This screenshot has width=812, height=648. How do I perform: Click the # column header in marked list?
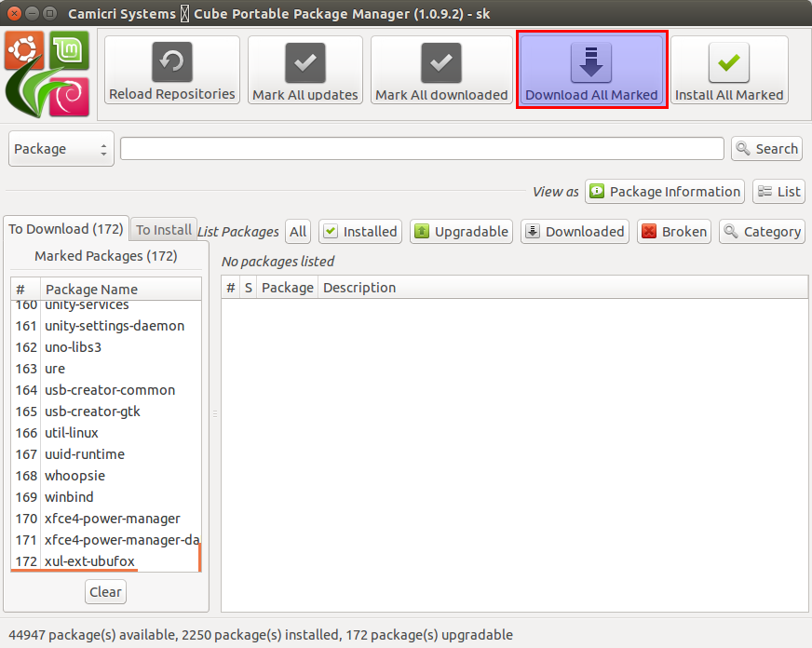coord(25,289)
